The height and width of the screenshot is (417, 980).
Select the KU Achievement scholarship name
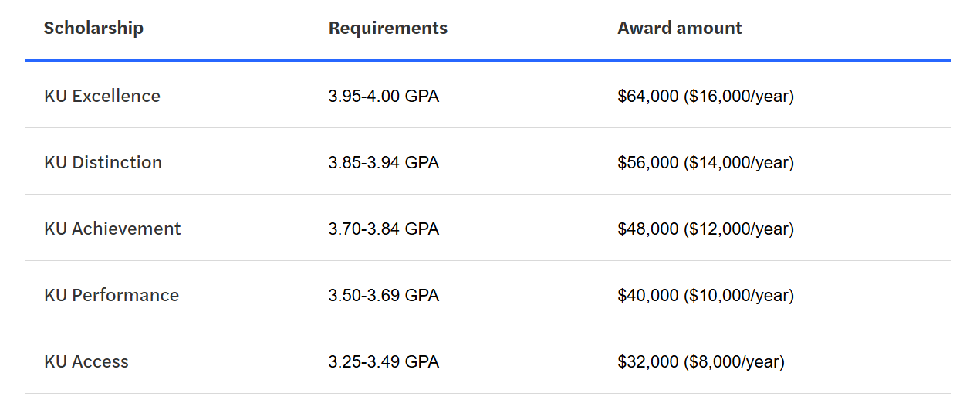point(113,229)
